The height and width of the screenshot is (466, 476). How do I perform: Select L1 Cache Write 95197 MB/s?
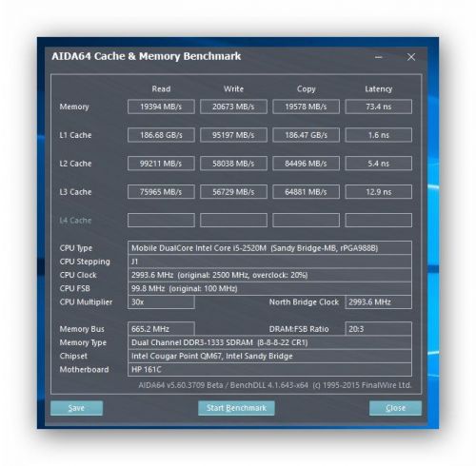(233, 135)
